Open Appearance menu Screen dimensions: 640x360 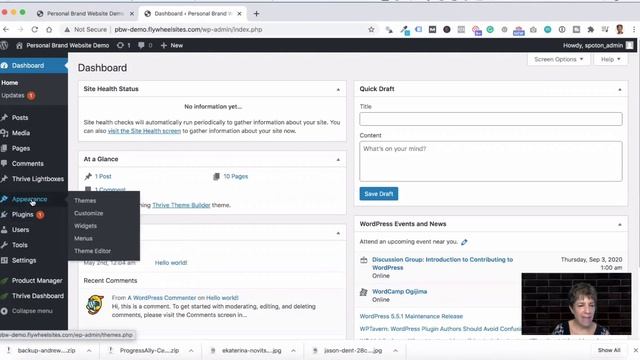[29, 199]
